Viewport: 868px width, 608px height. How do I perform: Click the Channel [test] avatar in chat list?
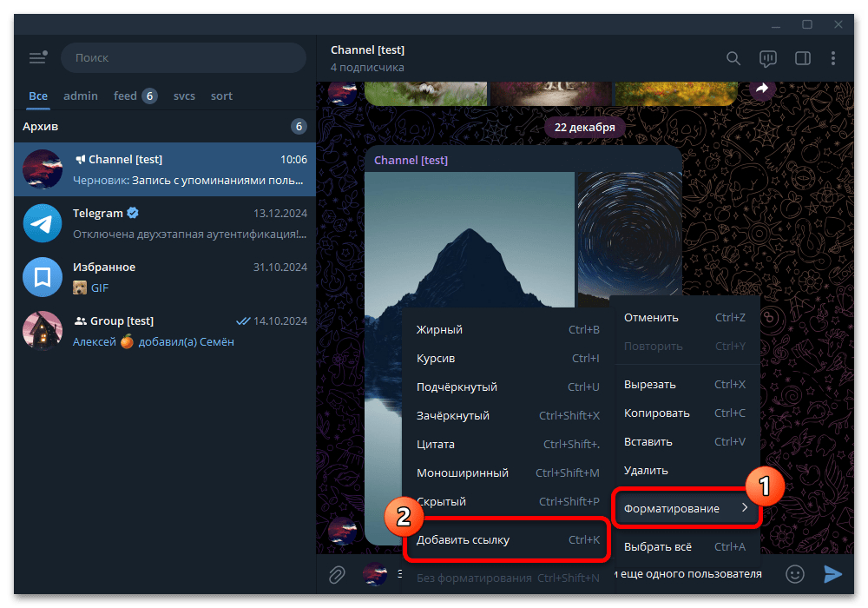[x=43, y=169]
